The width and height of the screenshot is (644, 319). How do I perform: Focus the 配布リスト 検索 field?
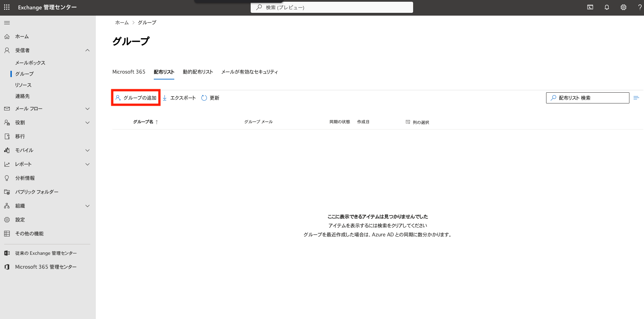pyautogui.click(x=587, y=98)
